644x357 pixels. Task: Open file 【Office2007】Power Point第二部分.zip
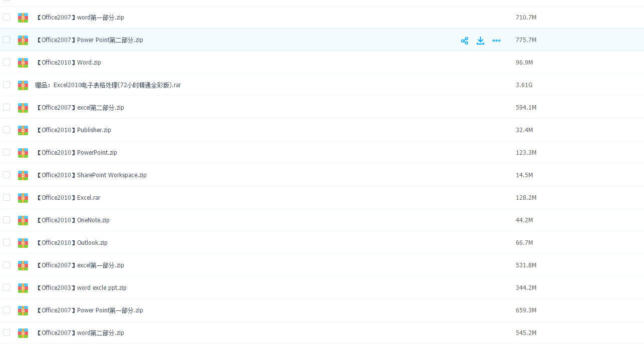89,40
